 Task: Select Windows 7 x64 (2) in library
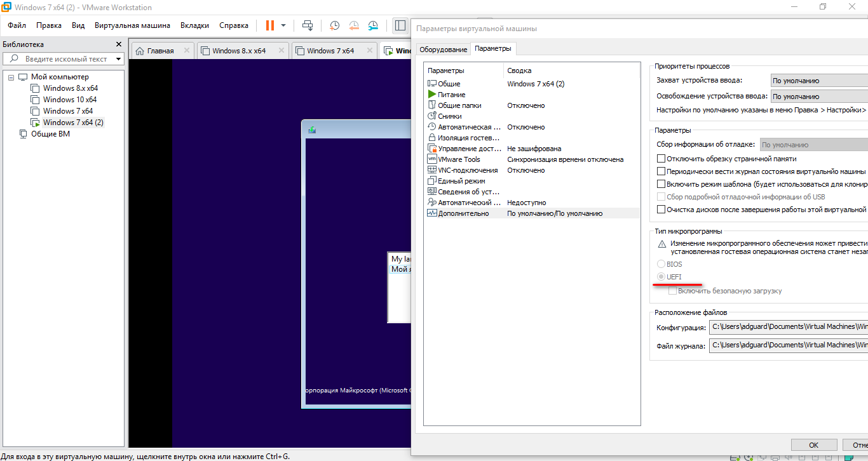(73, 123)
